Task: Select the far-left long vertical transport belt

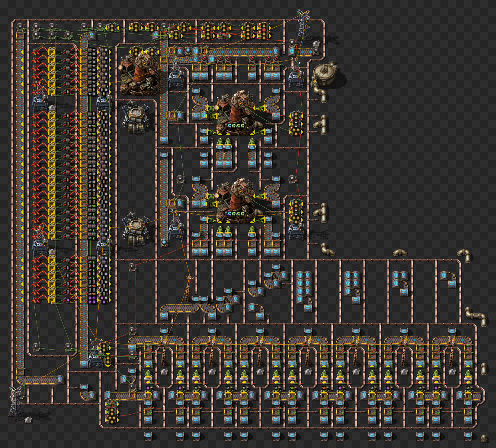Action: point(20,203)
